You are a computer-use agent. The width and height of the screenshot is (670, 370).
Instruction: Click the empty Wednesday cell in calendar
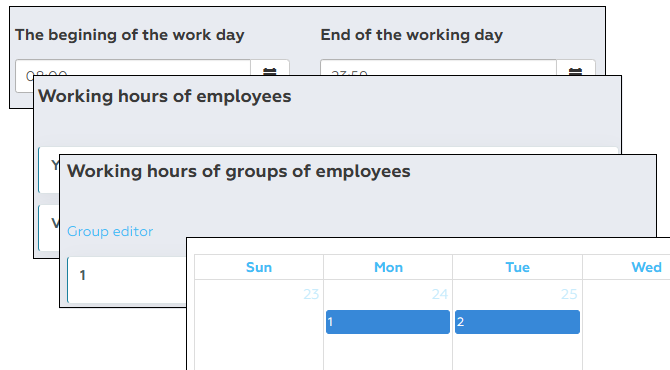point(626,325)
